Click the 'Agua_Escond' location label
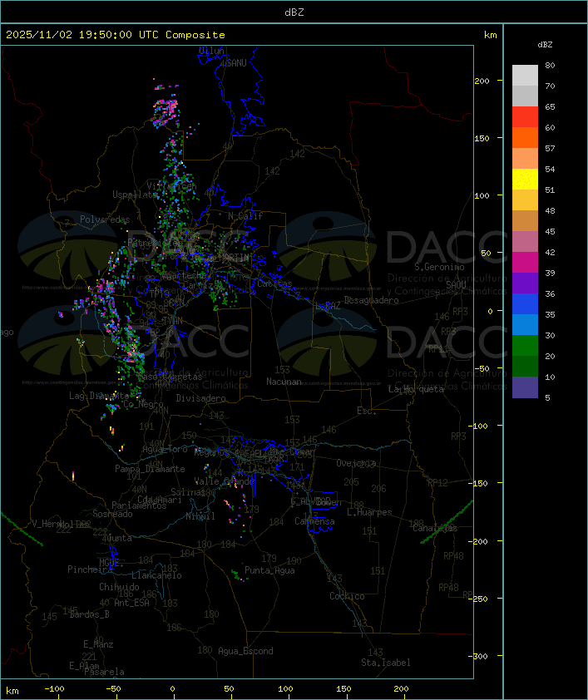Image resolution: width=588 pixels, height=700 pixels. pos(245,651)
